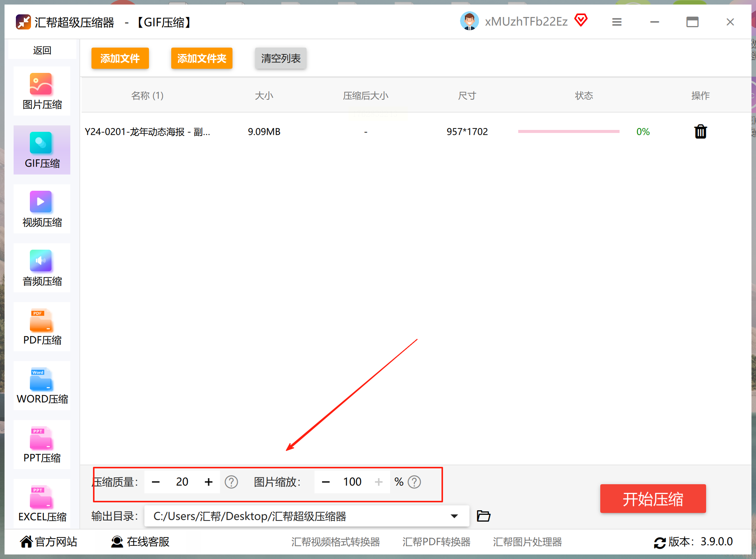Expand the output directory dropdown
Screen dimensions: 756x559
coord(454,516)
